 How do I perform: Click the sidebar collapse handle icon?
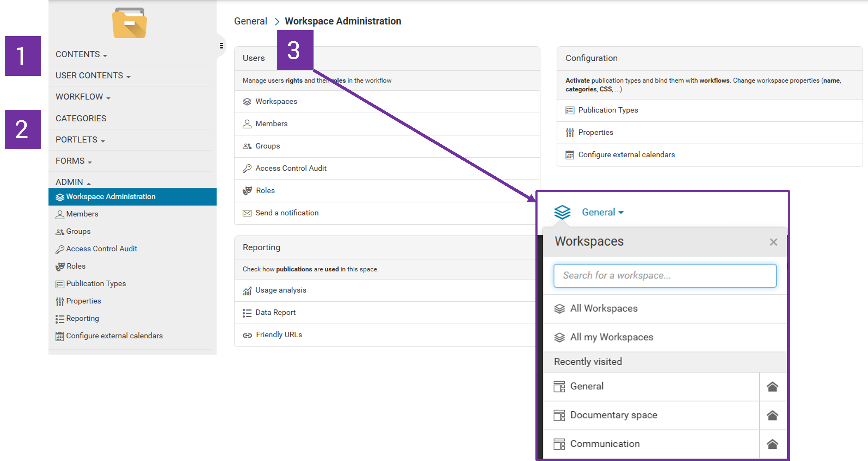[221, 46]
